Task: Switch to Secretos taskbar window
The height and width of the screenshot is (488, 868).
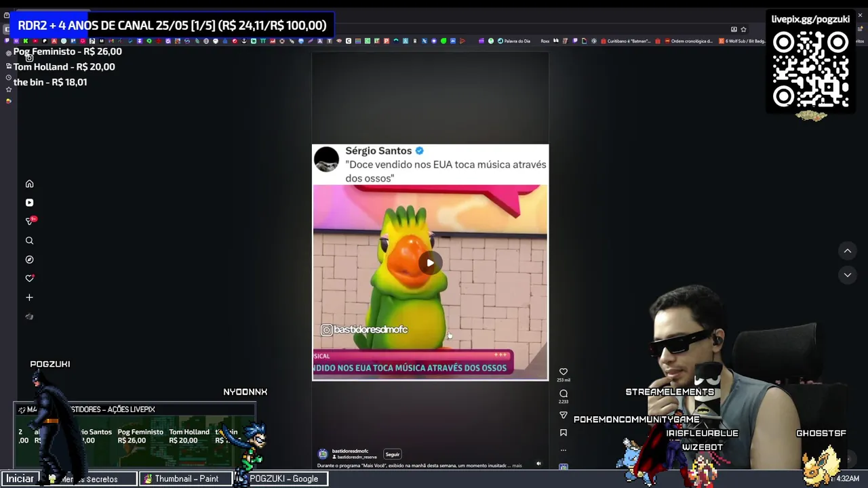Action: click(89, 479)
